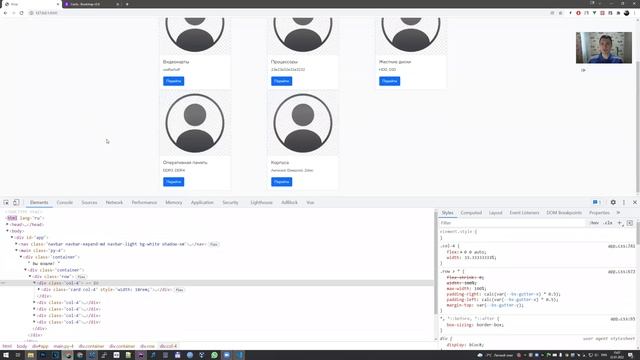Expand the card col-4 div node
The image size is (640, 360).
tap(39, 289)
